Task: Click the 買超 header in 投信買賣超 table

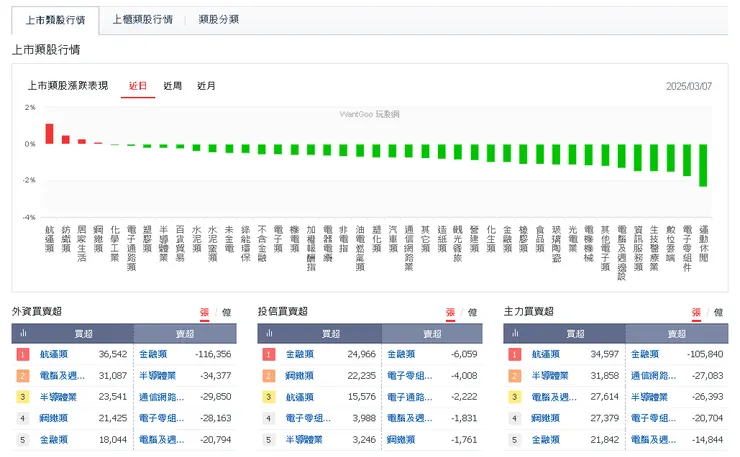Action: (331, 334)
